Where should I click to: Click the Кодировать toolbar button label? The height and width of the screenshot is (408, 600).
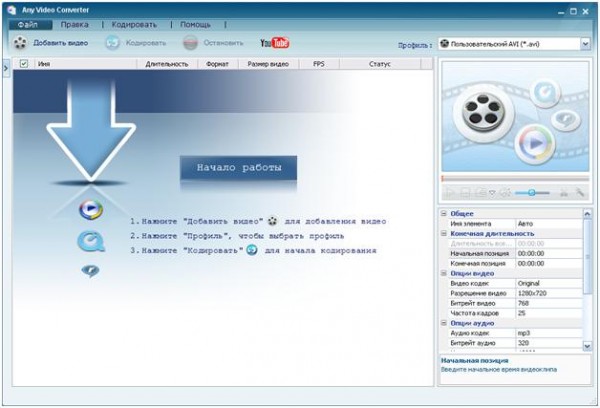click(146, 43)
